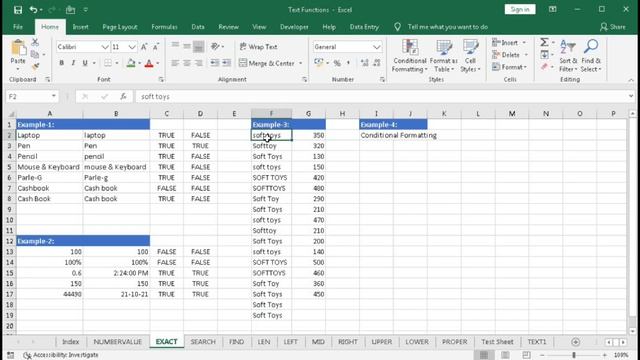Open the Calibri font name dropdown
The image size is (640, 360).
tap(105, 47)
